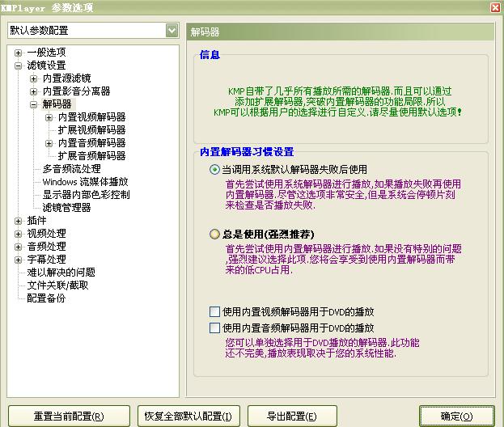Open 扩展音频解码器 settings page
This screenshot has width=504, height=427.
92,156
